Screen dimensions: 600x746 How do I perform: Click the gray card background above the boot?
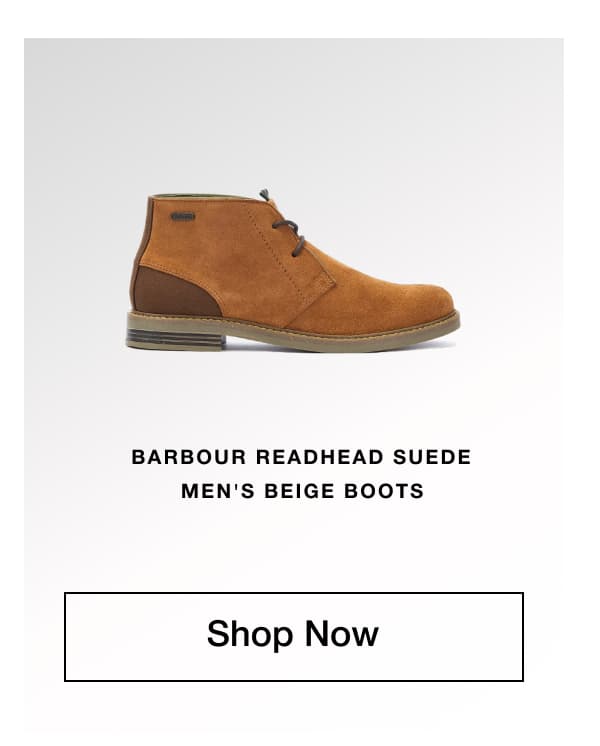pyautogui.click(x=294, y=109)
